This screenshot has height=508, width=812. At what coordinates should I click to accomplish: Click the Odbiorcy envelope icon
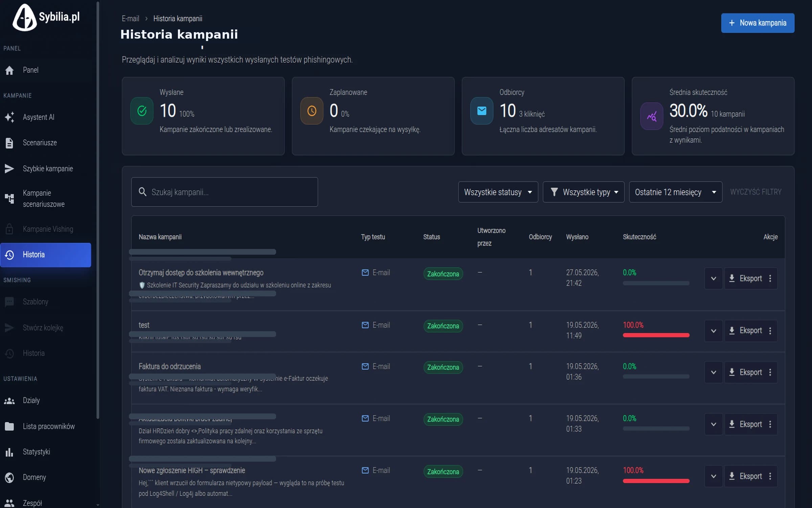(482, 111)
